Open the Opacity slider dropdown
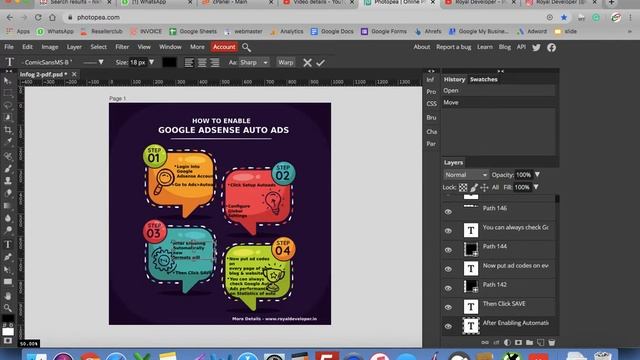Image resolution: width=640 pixels, height=360 pixels. pos(537,175)
